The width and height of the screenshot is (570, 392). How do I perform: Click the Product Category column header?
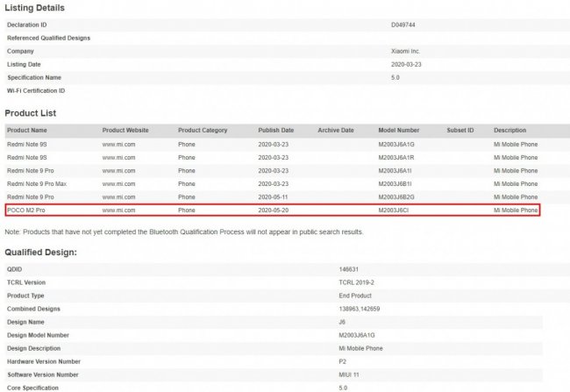click(203, 130)
